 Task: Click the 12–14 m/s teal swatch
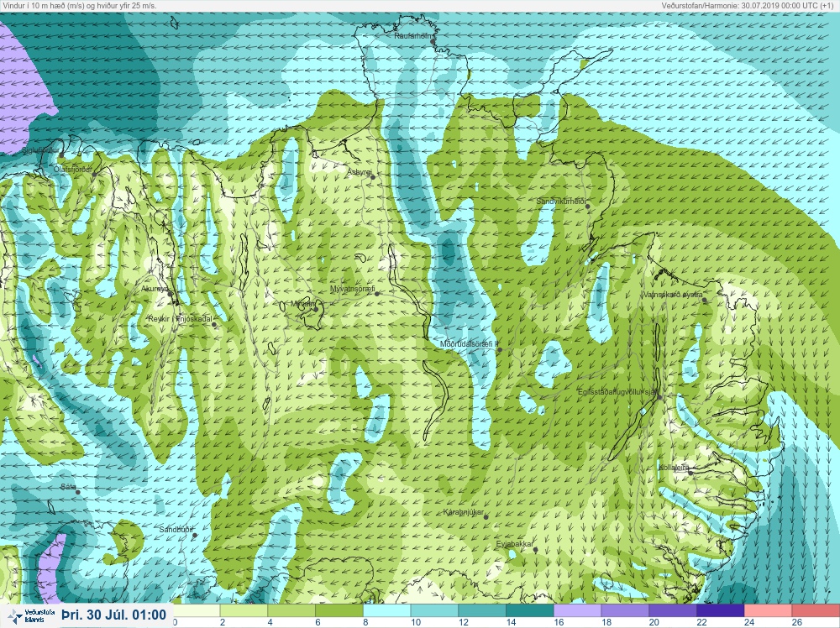(x=482, y=610)
